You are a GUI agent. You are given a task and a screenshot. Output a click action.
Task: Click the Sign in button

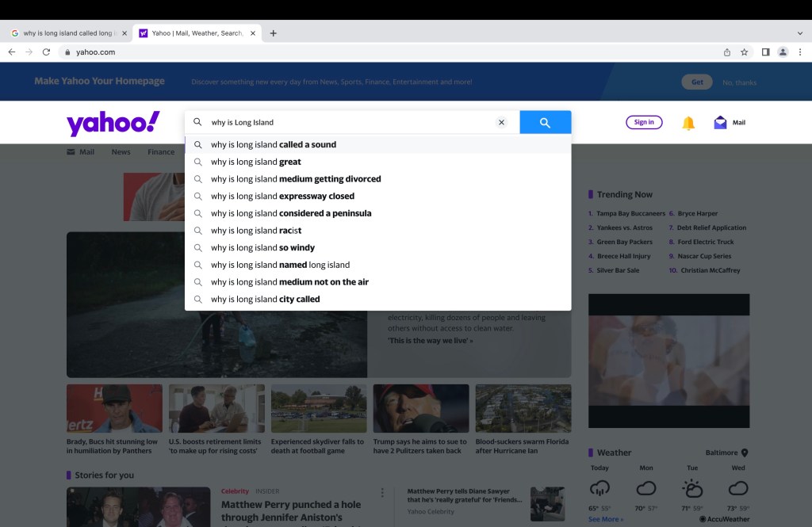coord(644,122)
